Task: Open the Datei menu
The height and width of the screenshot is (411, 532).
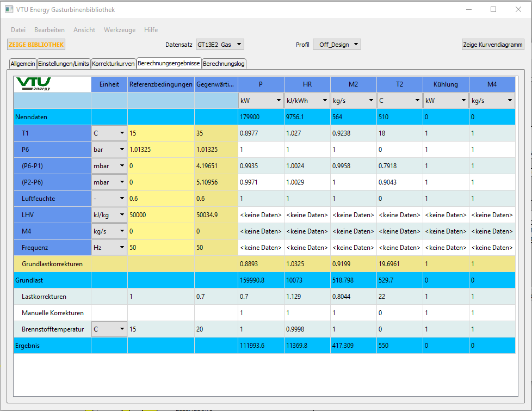Action: (x=18, y=30)
